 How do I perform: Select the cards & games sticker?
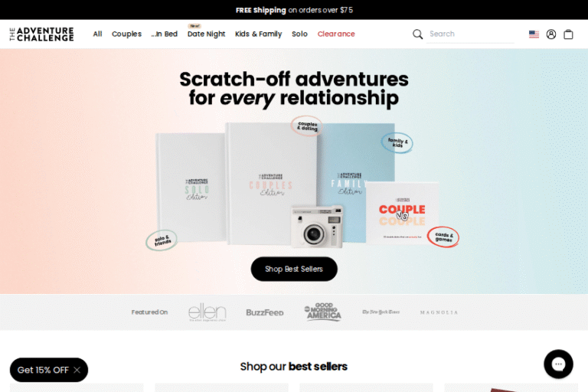coord(443,237)
